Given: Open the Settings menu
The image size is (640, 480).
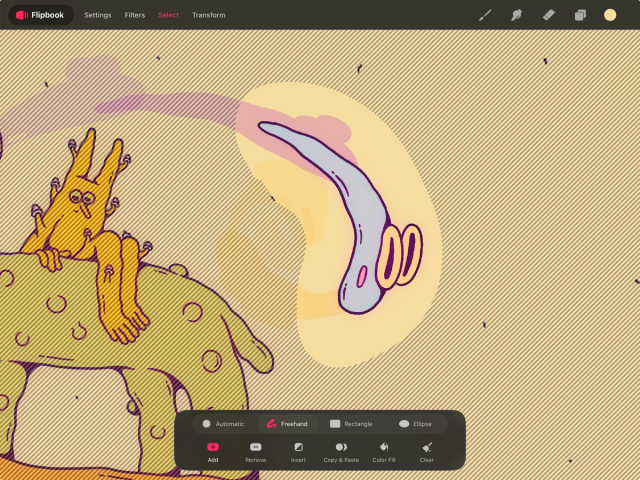Looking at the screenshot, I should pos(98,15).
